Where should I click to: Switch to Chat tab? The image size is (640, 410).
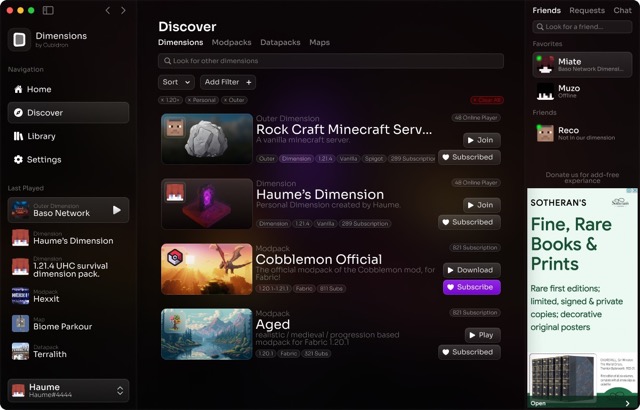[x=622, y=11]
